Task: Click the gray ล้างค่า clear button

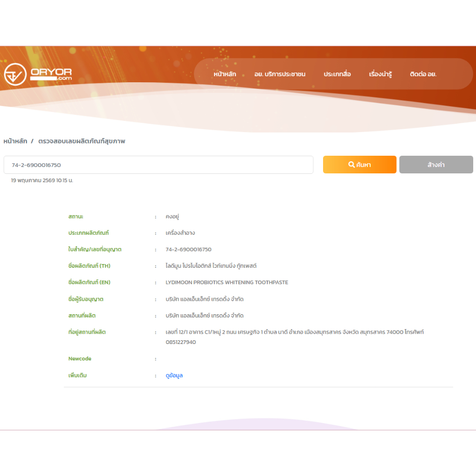Action: [x=436, y=165]
